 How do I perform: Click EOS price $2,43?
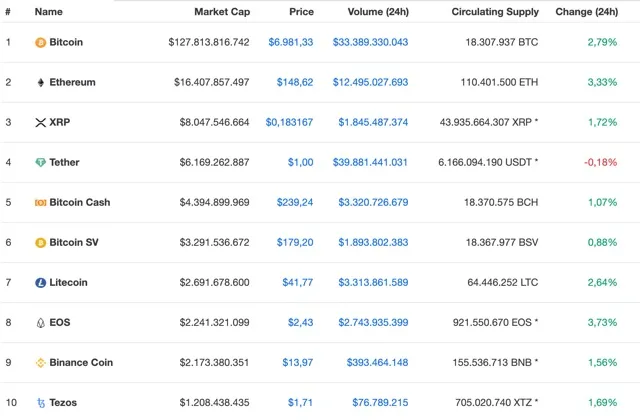301,322
